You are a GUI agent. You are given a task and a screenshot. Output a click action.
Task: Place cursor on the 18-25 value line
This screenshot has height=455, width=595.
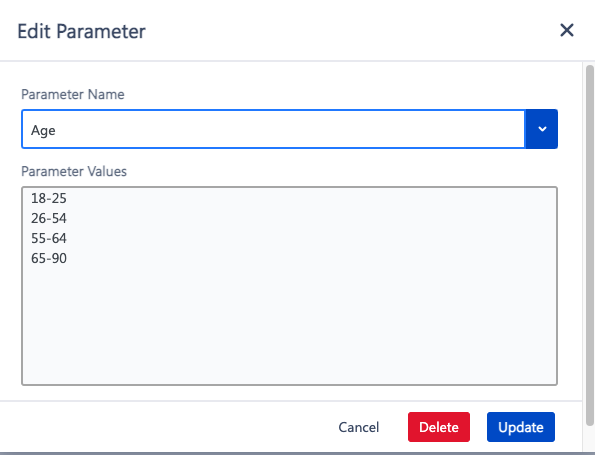49,198
